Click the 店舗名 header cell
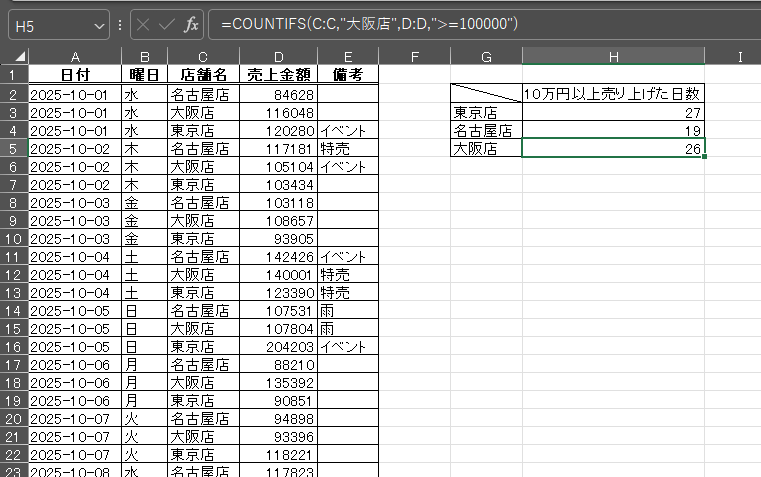The height and width of the screenshot is (477, 761). [x=203, y=75]
